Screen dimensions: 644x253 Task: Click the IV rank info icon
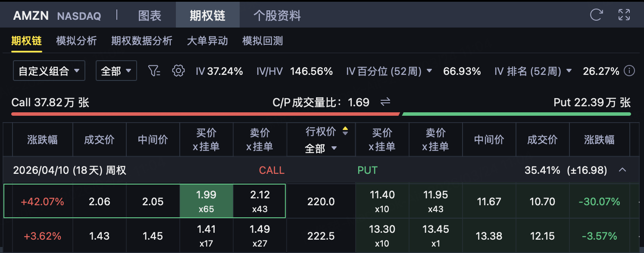[x=629, y=71]
